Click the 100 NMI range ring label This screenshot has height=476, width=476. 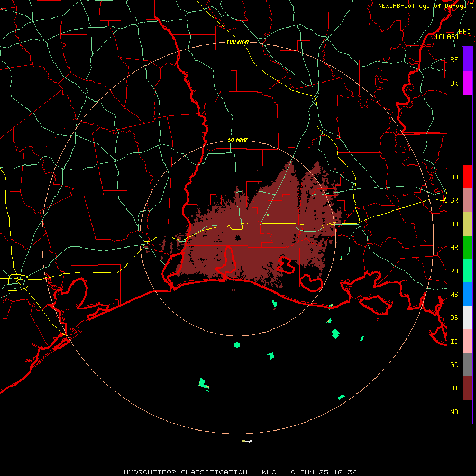pos(237,42)
